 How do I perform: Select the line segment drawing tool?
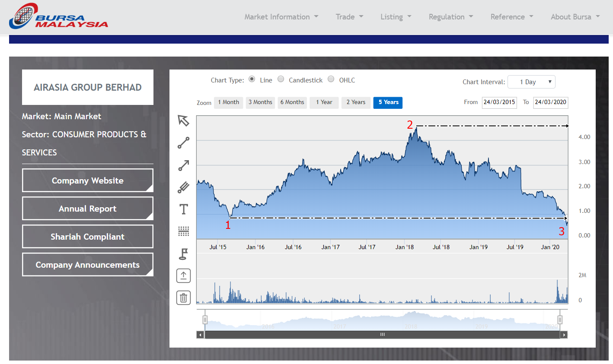[183, 143]
